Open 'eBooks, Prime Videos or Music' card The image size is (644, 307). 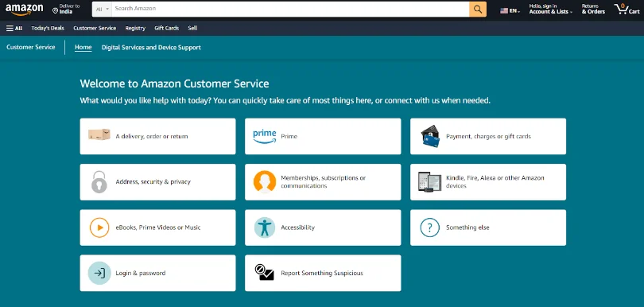coord(157,227)
